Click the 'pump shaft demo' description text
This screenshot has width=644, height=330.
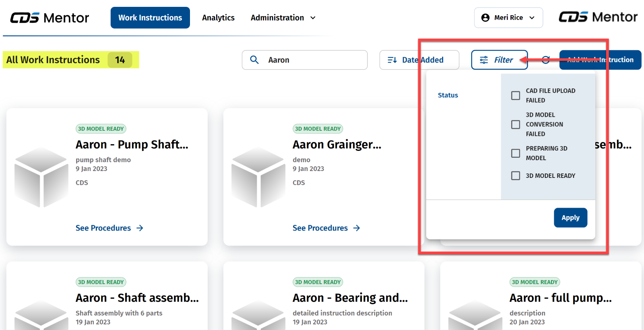pyautogui.click(x=103, y=160)
